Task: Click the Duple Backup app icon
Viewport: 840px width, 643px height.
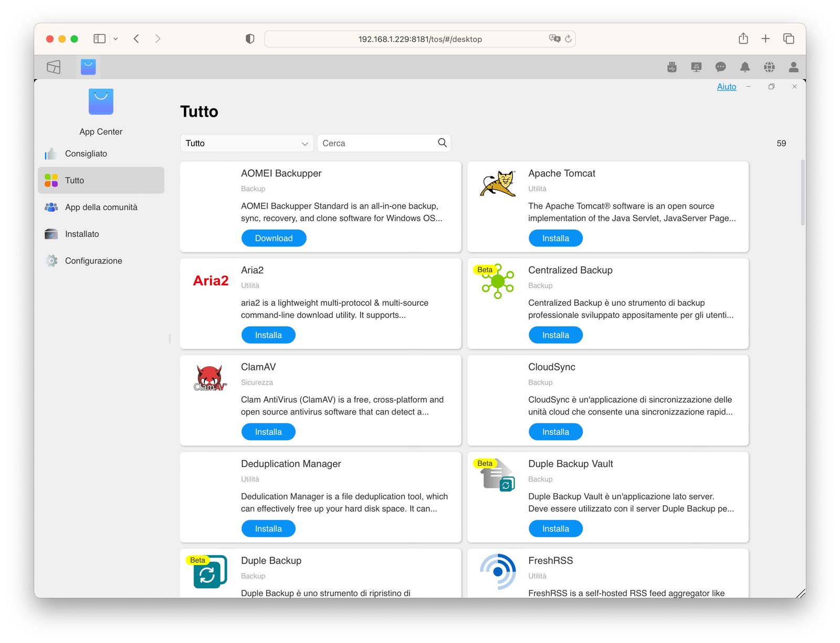Action: (210, 572)
